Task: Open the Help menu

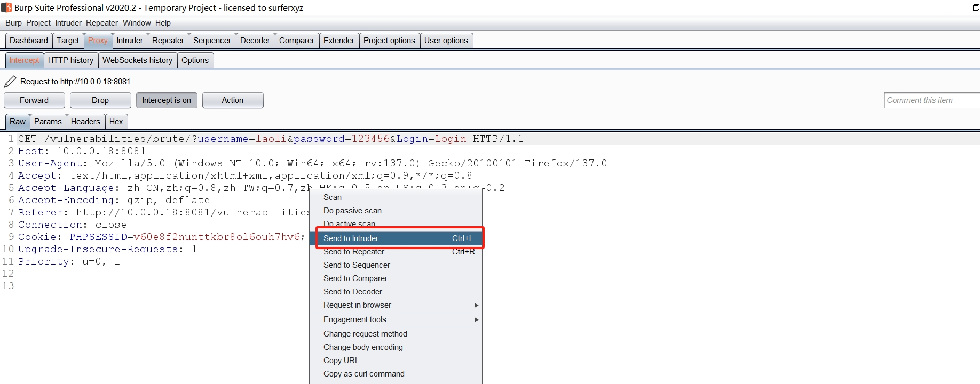Action: [163, 23]
